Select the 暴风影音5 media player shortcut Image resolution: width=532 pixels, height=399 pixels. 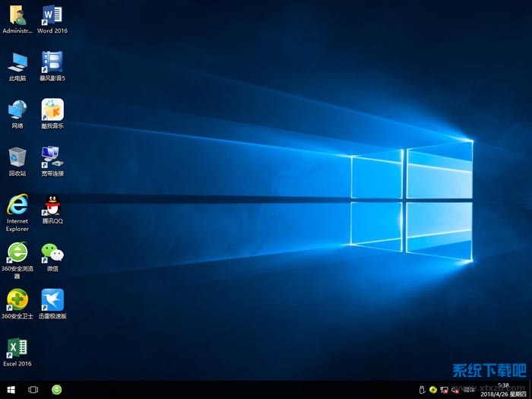click(x=52, y=62)
